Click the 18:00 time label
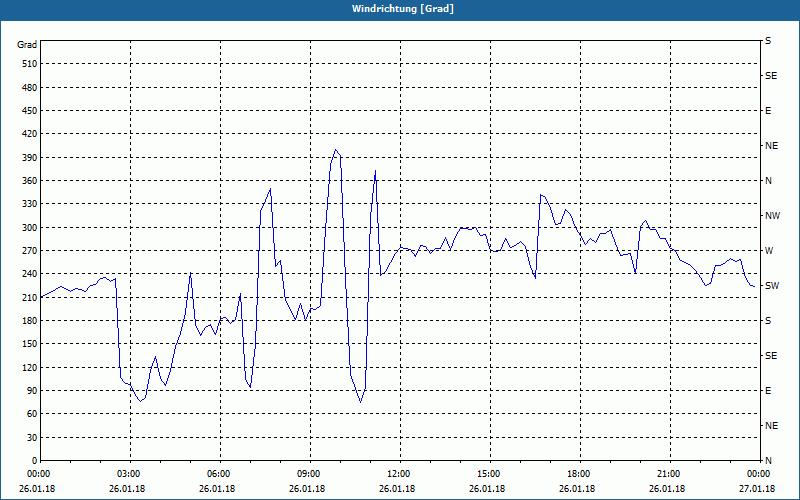 click(x=580, y=473)
